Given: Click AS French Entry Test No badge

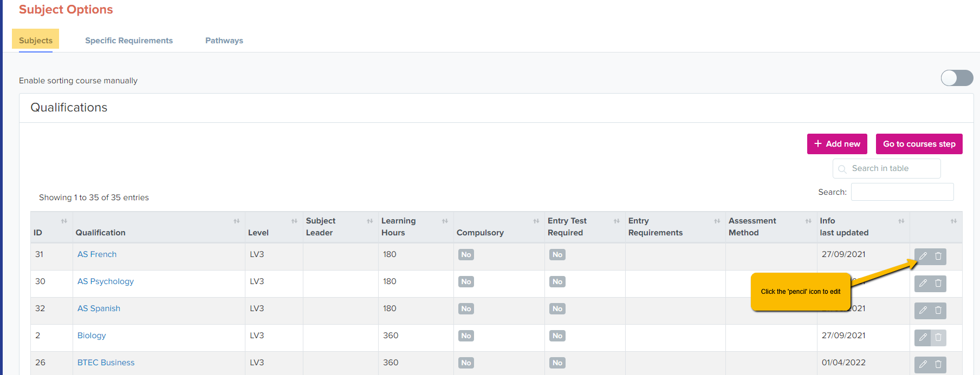Looking at the screenshot, I should pos(557,254).
